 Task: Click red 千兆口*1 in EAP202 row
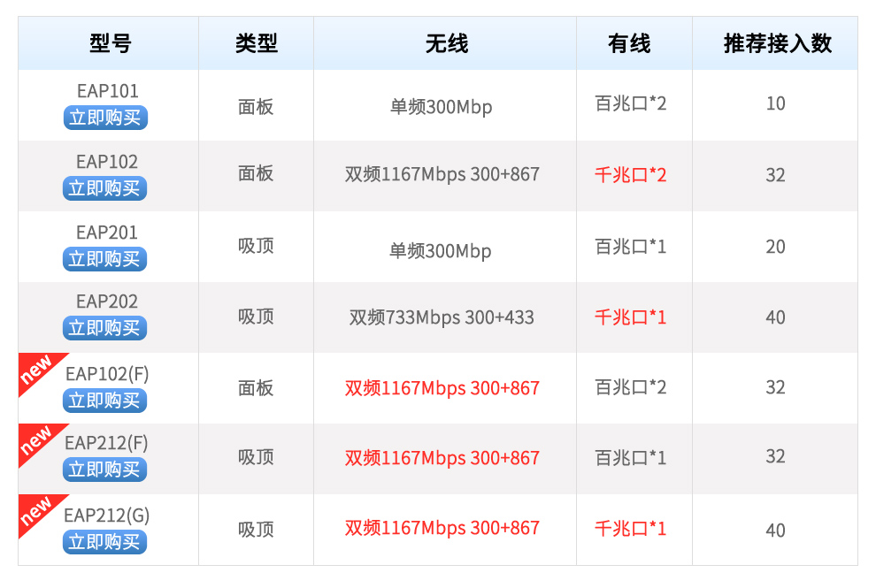[x=630, y=317]
